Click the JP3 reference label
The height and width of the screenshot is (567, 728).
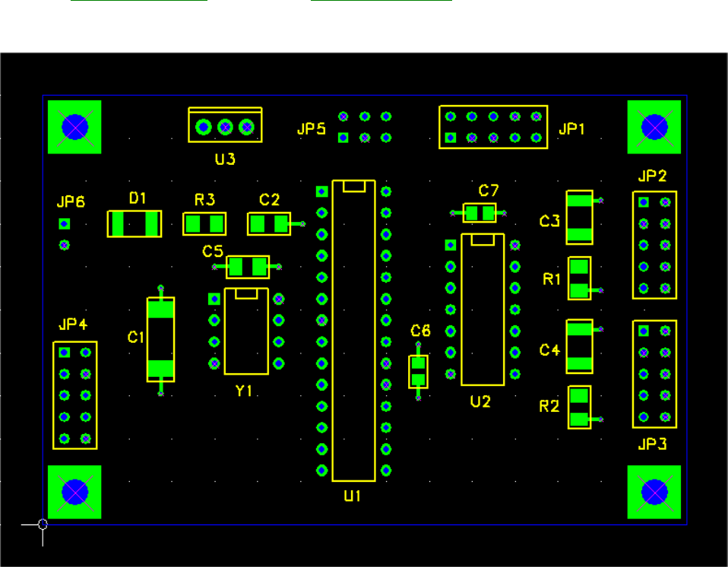point(652,444)
